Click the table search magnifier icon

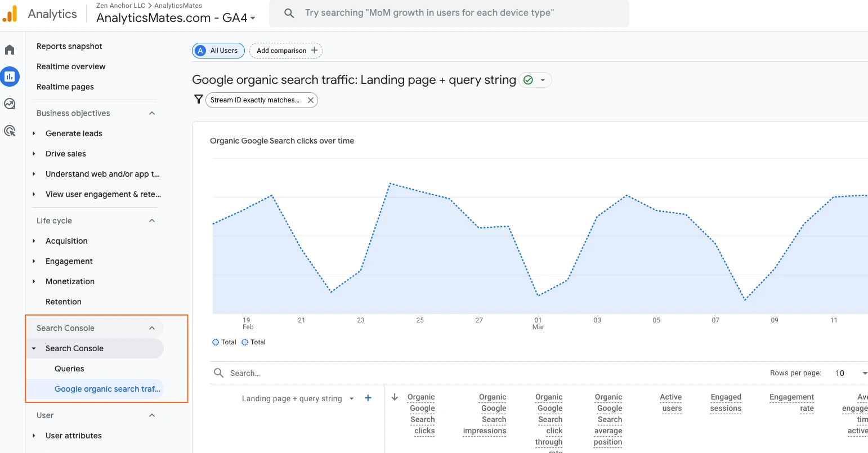(x=219, y=373)
